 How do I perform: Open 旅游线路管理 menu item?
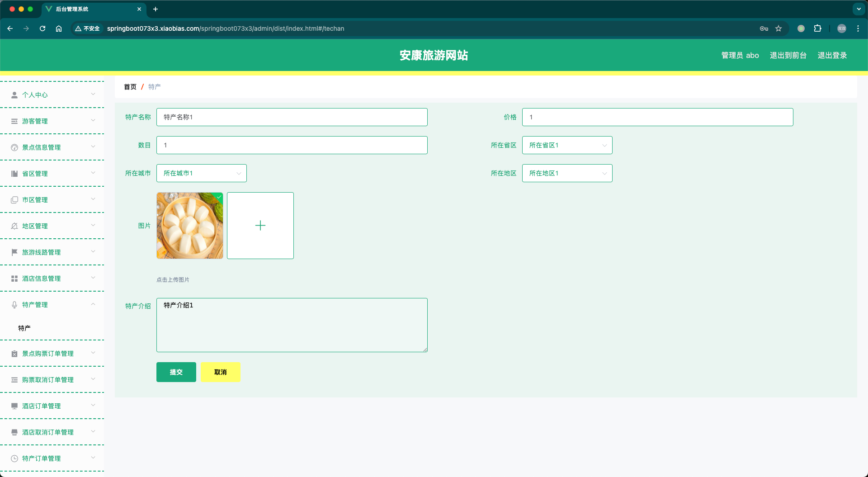pyautogui.click(x=52, y=252)
